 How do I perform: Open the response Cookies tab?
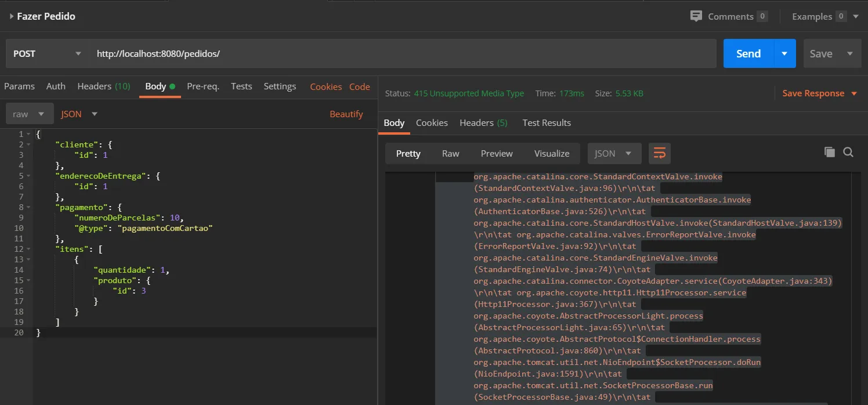(x=432, y=123)
